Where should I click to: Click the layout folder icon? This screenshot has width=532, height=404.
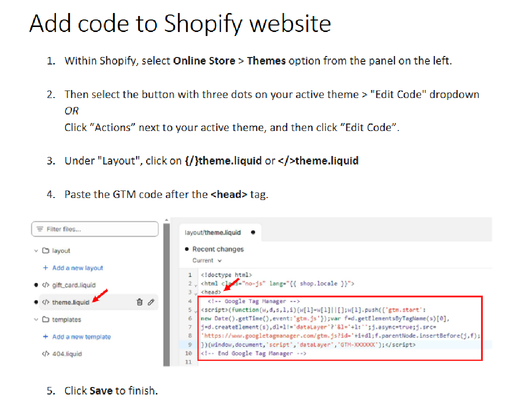click(x=46, y=251)
